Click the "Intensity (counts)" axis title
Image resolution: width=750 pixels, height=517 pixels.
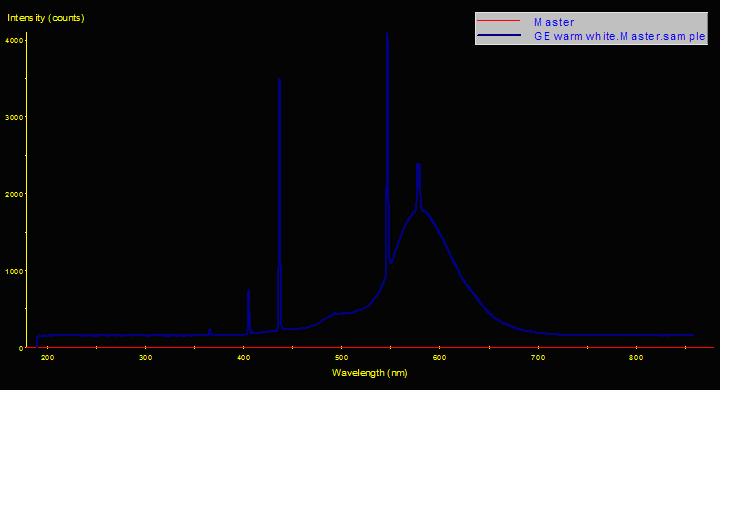pyautogui.click(x=46, y=17)
